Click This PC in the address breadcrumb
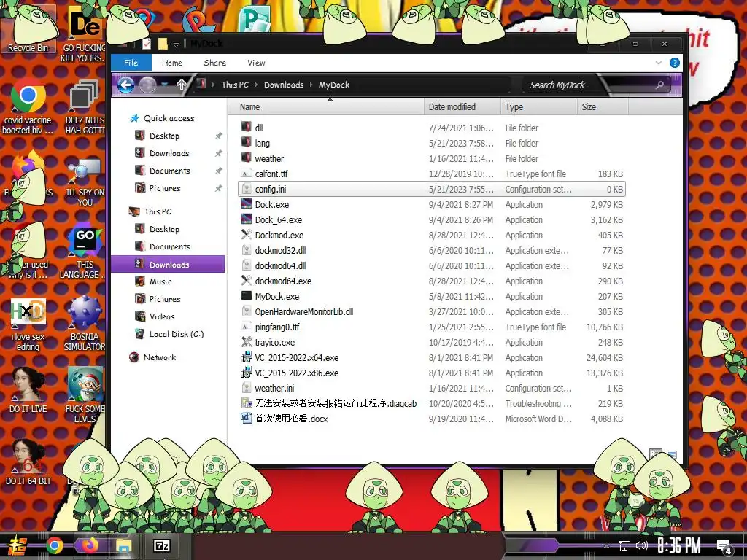This screenshot has height=560, width=747. (x=235, y=85)
